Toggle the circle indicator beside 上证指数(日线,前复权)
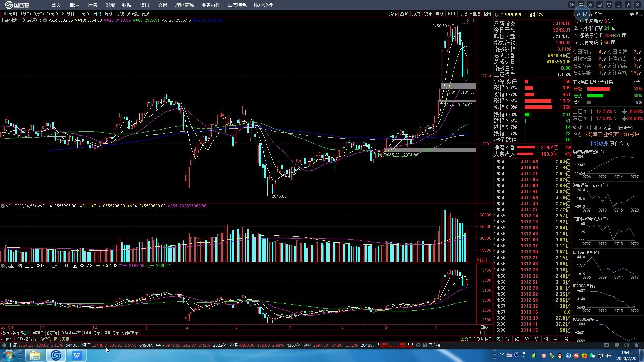The height and width of the screenshot is (362, 644). 45,20
